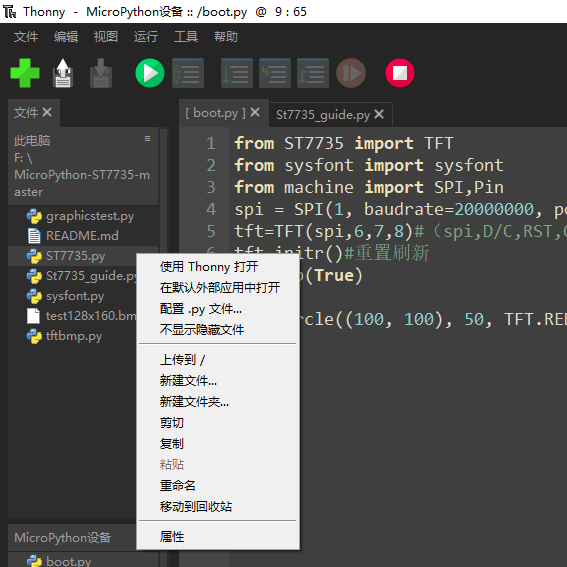Click the 文件 panel tab label
This screenshot has height=567, width=567.
coord(26,112)
